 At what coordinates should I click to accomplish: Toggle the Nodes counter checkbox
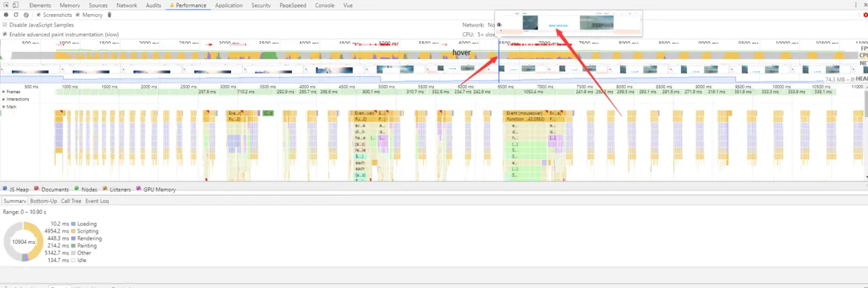[x=76, y=189]
